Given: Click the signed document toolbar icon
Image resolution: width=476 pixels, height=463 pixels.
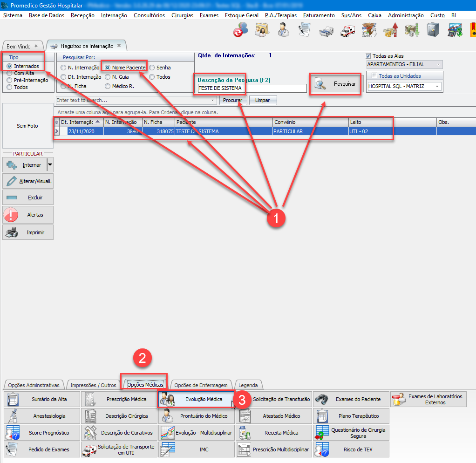Looking at the screenshot, I should pos(304,31).
